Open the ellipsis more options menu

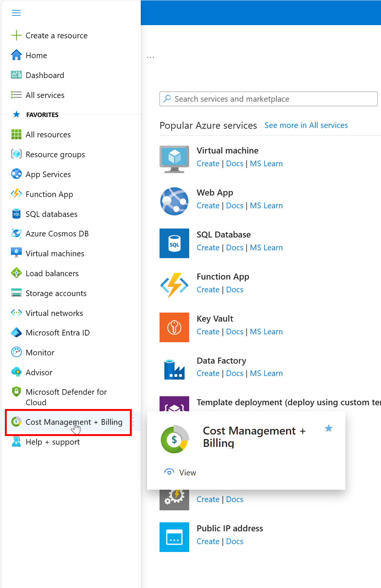click(151, 57)
